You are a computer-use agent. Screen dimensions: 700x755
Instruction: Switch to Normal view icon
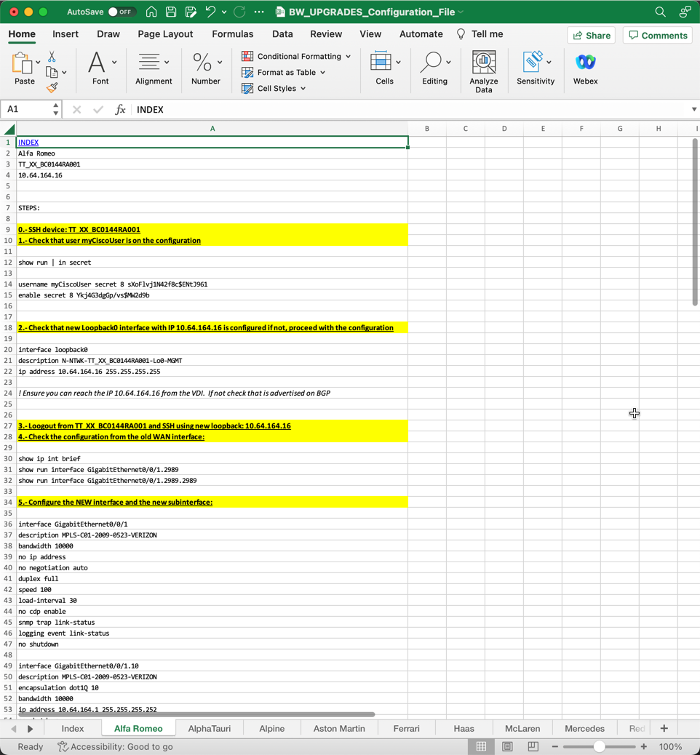(481, 746)
